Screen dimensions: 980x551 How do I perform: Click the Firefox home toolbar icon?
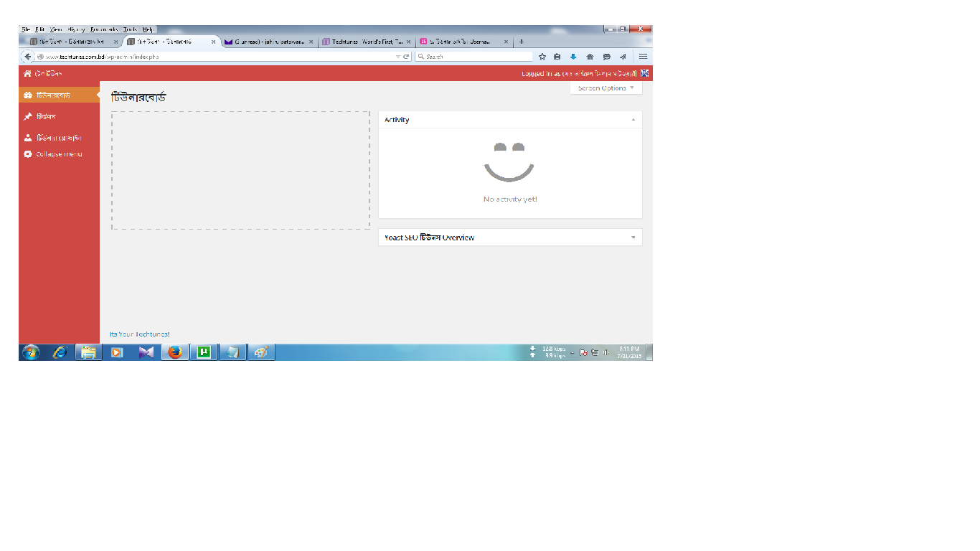(x=590, y=57)
